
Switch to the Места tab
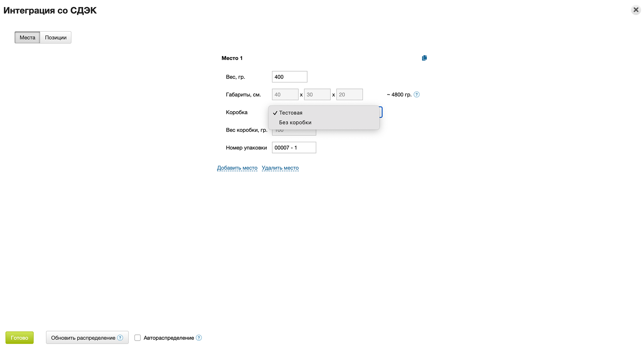tap(27, 37)
